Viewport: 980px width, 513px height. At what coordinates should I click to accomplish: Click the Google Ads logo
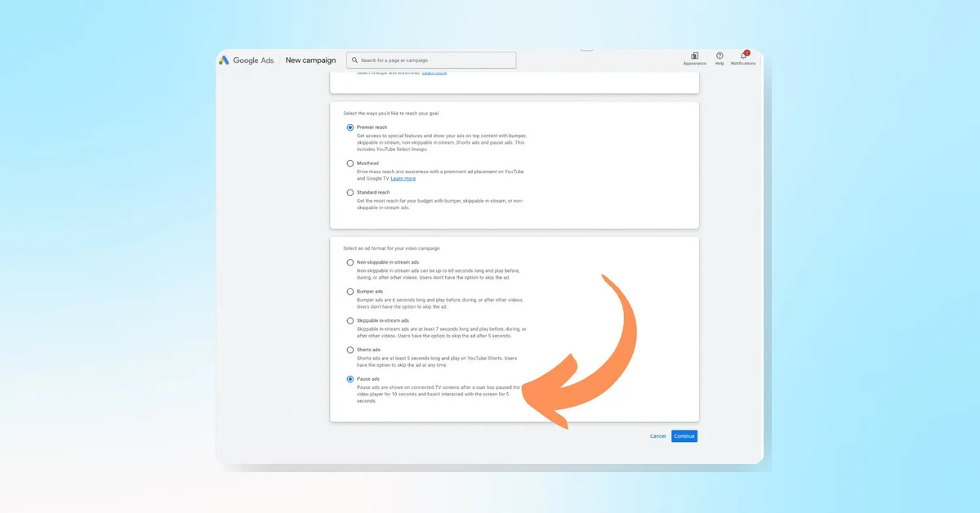(246, 60)
